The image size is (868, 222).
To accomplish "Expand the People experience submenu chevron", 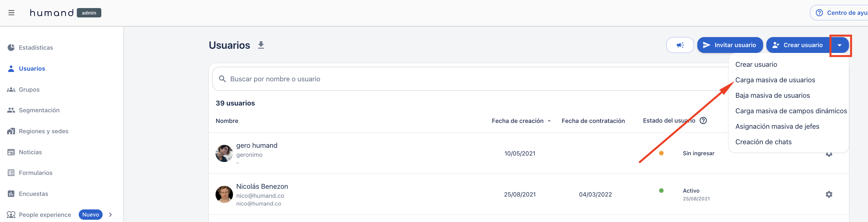I will click(x=111, y=215).
